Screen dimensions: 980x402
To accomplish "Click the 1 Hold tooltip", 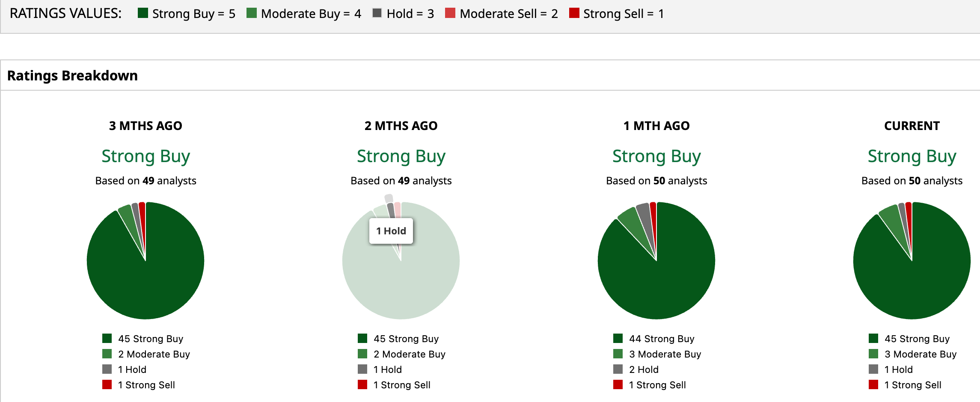I will [x=391, y=231].
